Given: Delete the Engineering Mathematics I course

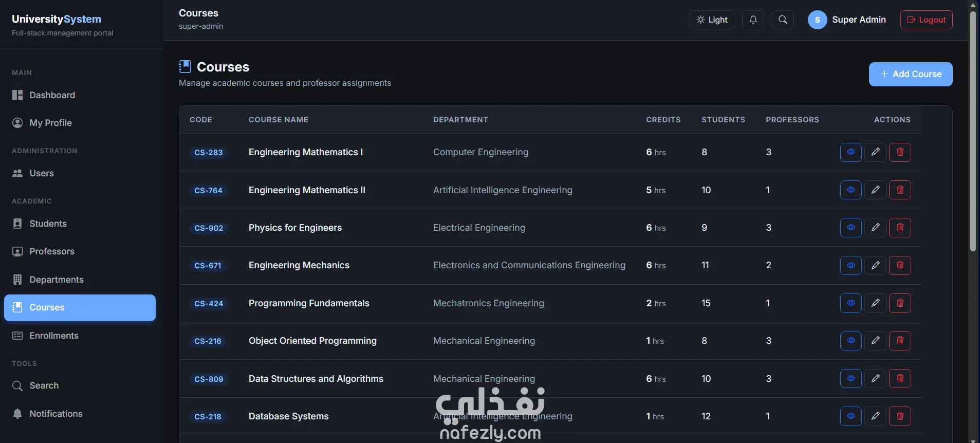Looking at the screenshot, I should tap(900, 152).
